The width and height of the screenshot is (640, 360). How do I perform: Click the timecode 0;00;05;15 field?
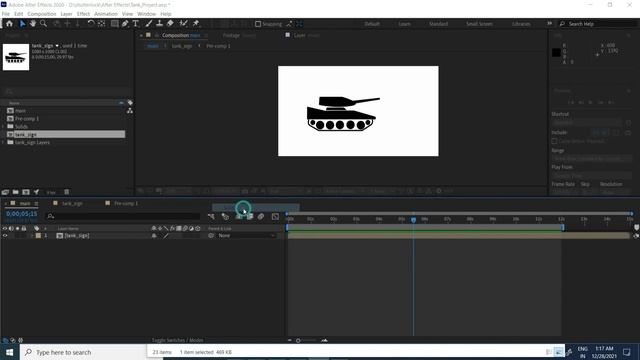pyautogui.click(x=22, y=213)
